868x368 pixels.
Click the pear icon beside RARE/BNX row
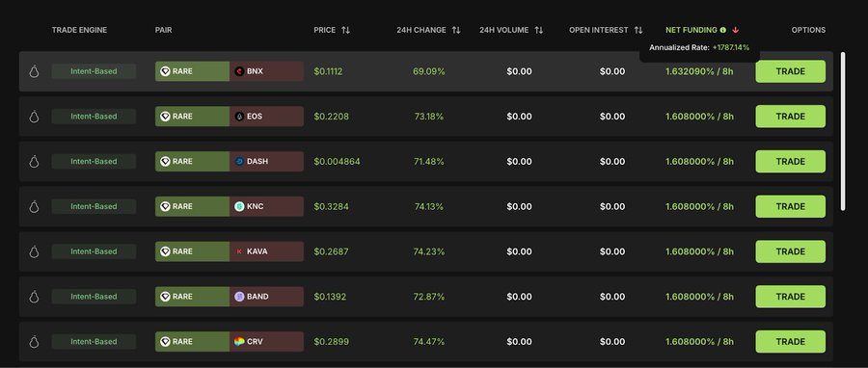tap(34, 71)
